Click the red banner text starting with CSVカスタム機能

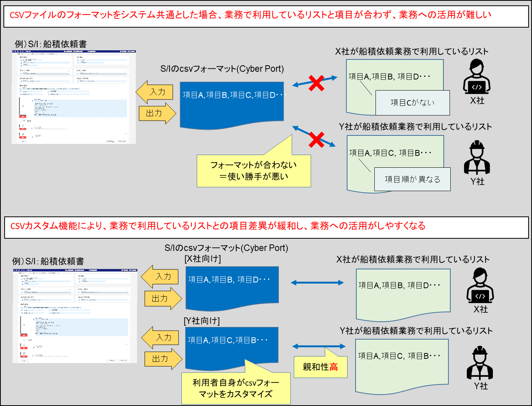tap(218, 226)
